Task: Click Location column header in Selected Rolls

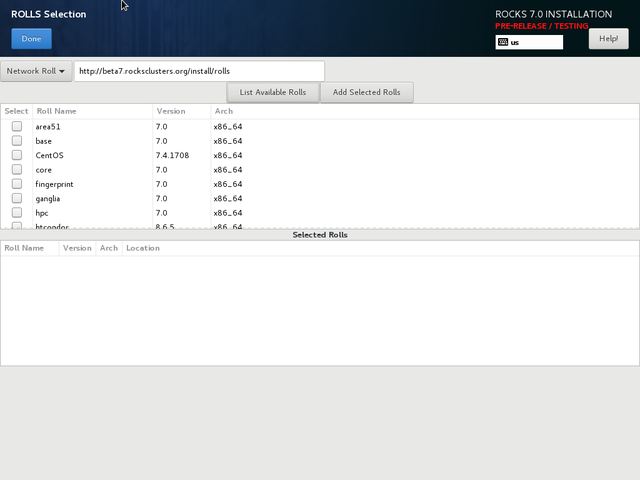Action: pos(142,248)
